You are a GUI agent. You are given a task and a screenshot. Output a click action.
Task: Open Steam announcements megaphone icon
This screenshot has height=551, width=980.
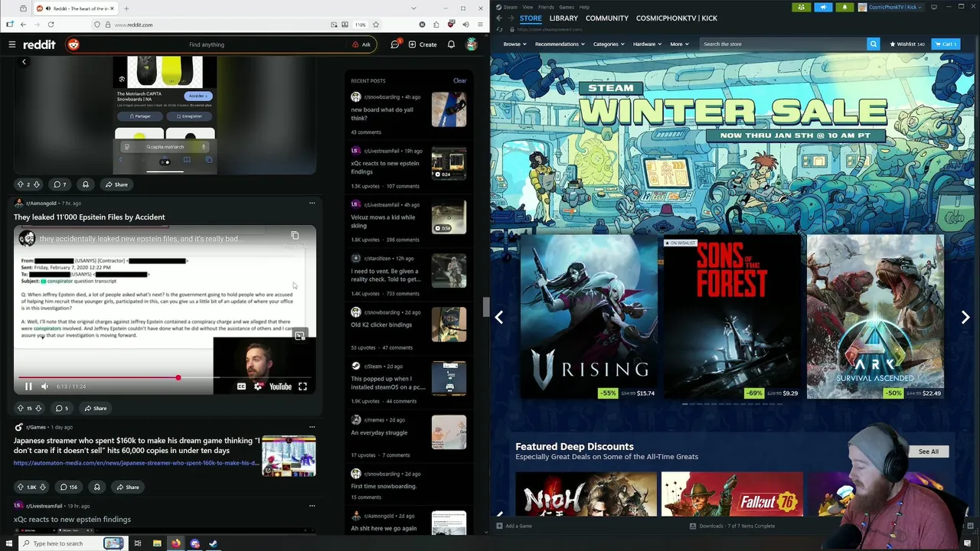click(x=823, y=7)
